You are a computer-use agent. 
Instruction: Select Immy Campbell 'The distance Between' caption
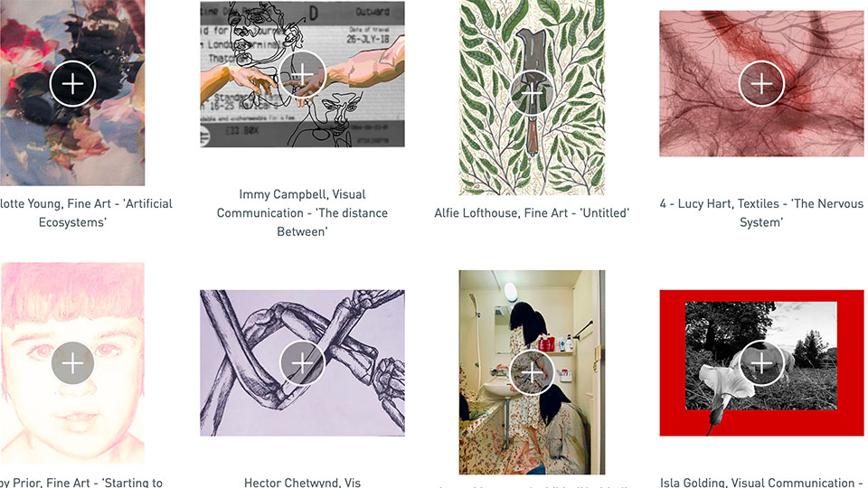[302, 213]
